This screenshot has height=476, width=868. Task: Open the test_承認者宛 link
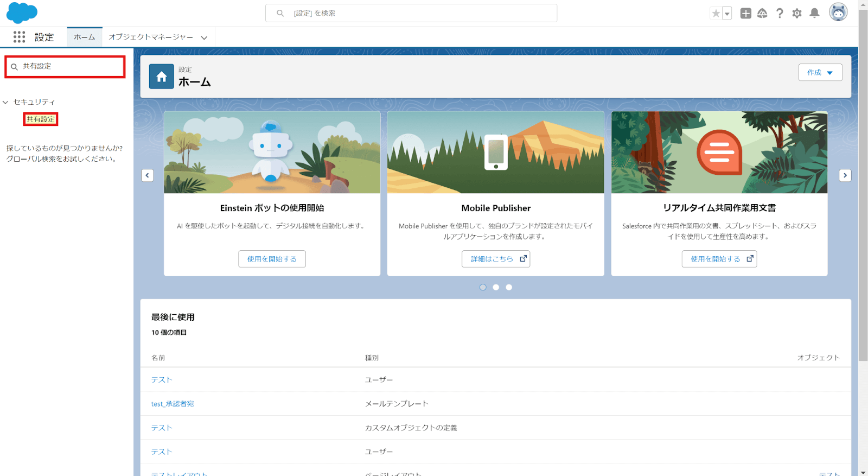coord(173,404)
